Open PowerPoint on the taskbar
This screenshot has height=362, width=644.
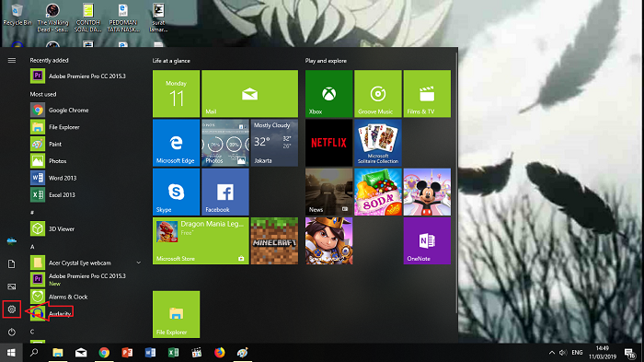point(127,353)
